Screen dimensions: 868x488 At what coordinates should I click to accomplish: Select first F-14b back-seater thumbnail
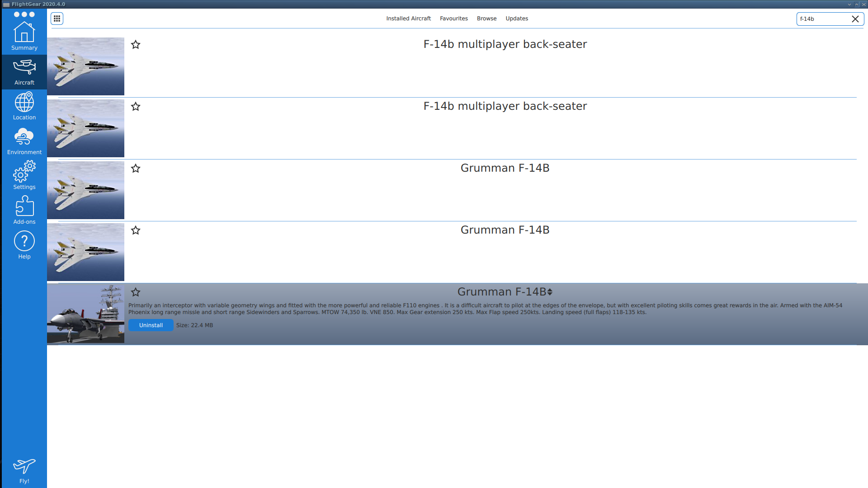tap(86, 66)
